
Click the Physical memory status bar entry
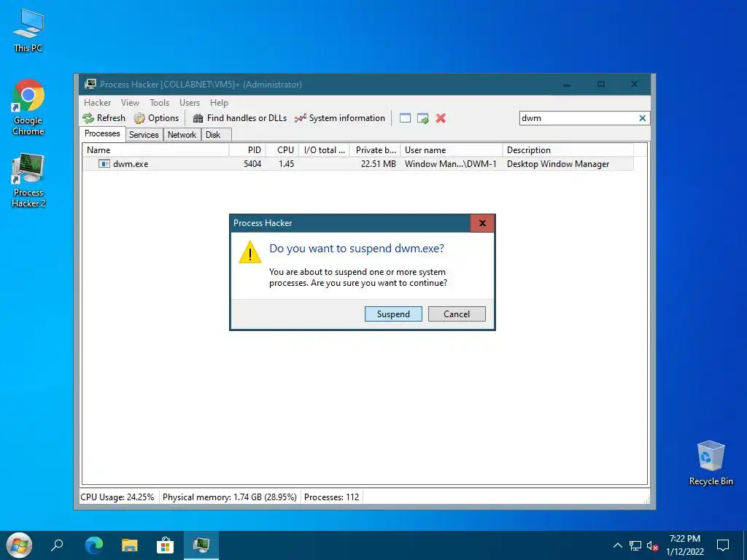pos(230,497)
